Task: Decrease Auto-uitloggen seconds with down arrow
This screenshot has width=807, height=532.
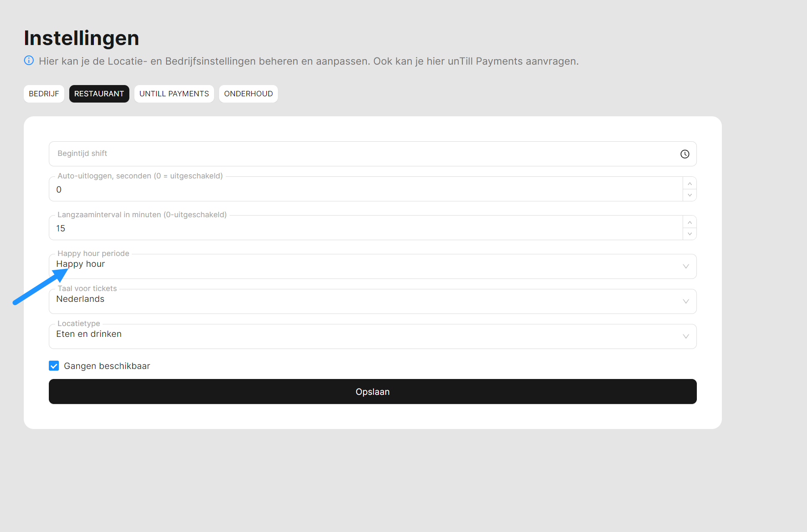Action: pos(690,195)
